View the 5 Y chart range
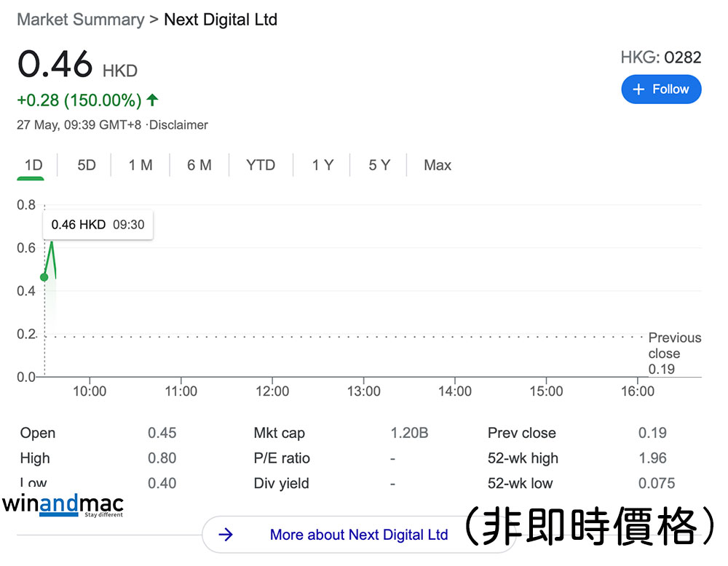 tap(379, 165)
